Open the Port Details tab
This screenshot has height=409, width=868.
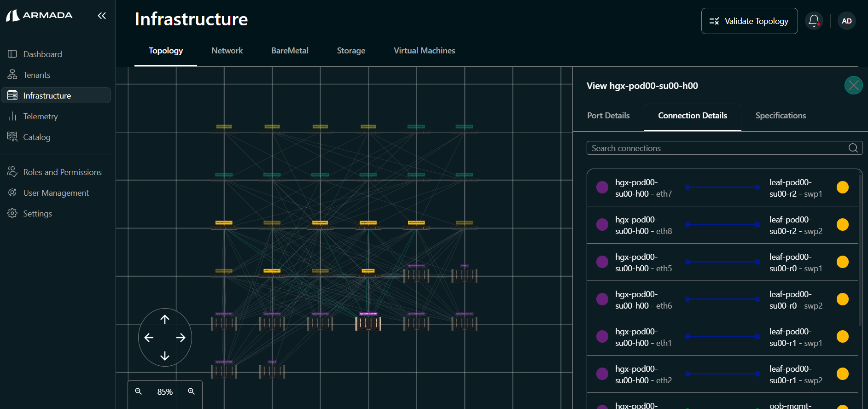pos(608,116)
